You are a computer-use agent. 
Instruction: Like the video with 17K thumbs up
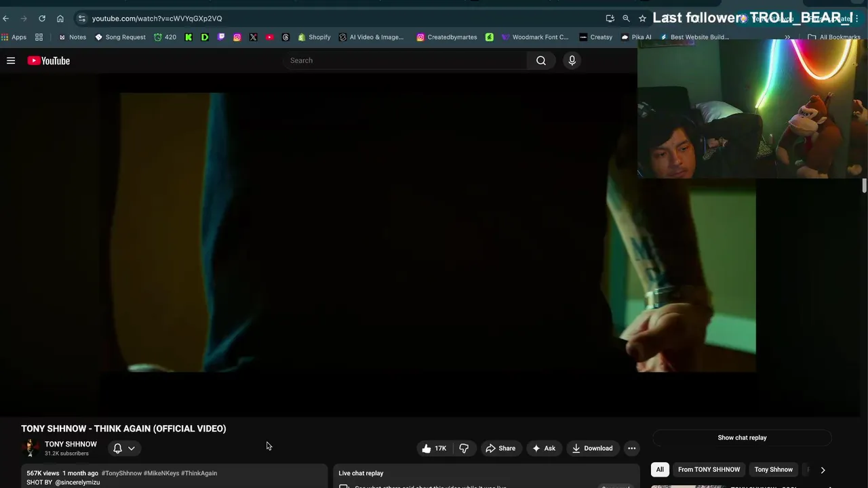(435, 448)
